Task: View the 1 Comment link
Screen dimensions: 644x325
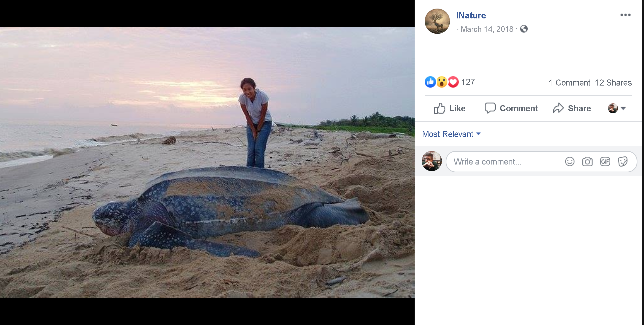Action: click(x=569, y=83)
